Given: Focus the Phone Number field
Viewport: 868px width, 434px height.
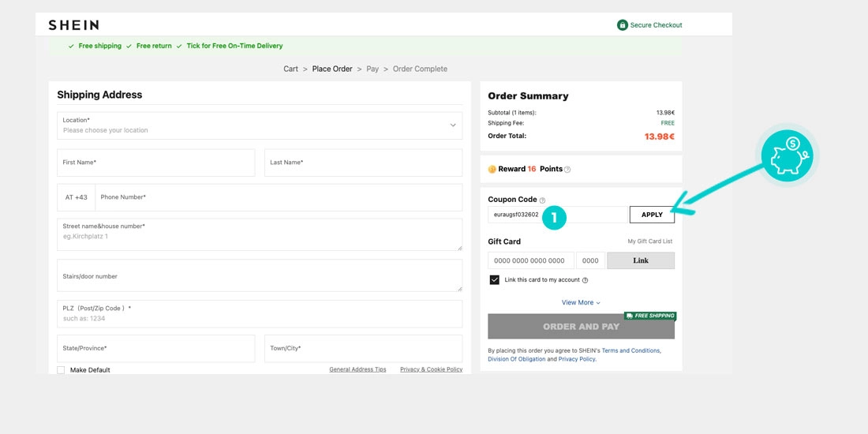Looking at the screenshot, I should 279,197.
